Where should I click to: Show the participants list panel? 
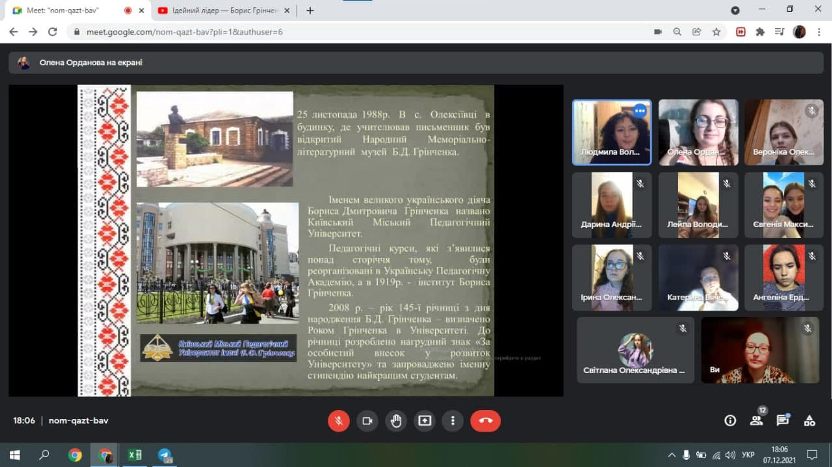point(756,420)
